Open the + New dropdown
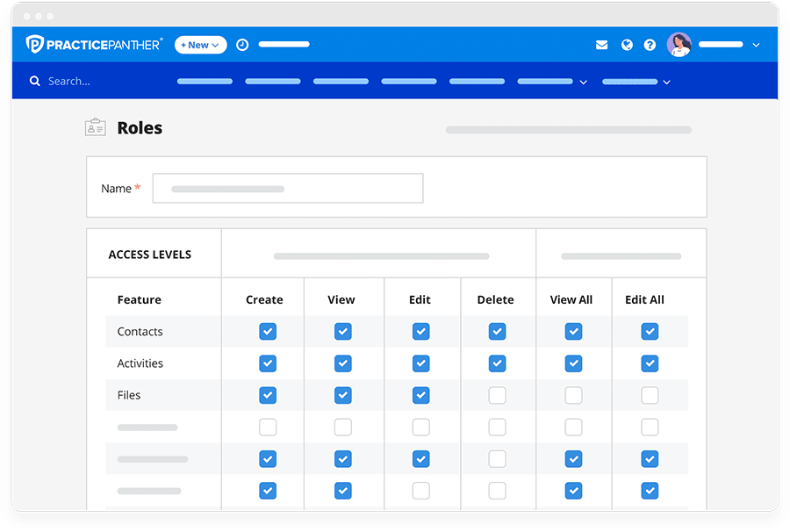Screen dimensions: 790x532 tap(200, 45)
